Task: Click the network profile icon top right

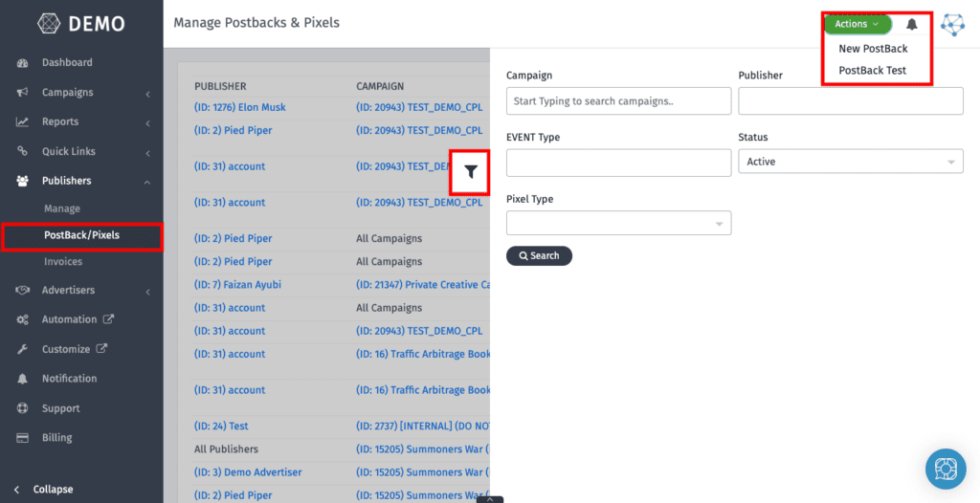Action: pos(952,25)
